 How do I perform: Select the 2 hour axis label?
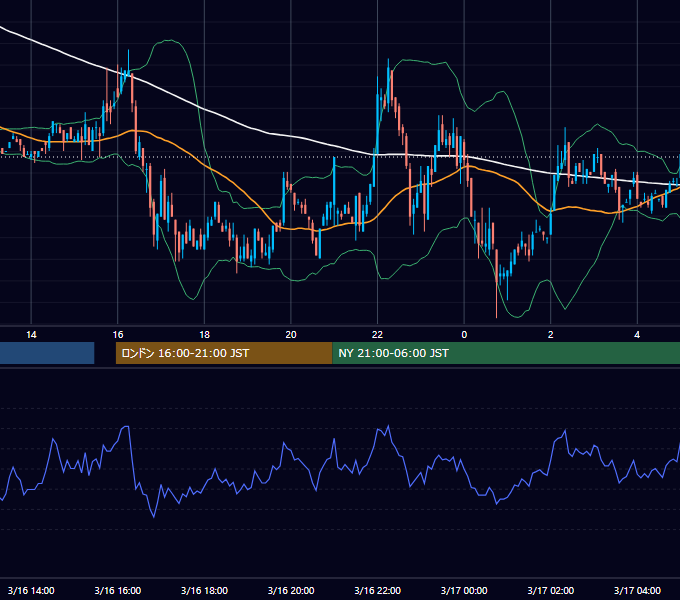pyautogui.click(x=550, y=335)
